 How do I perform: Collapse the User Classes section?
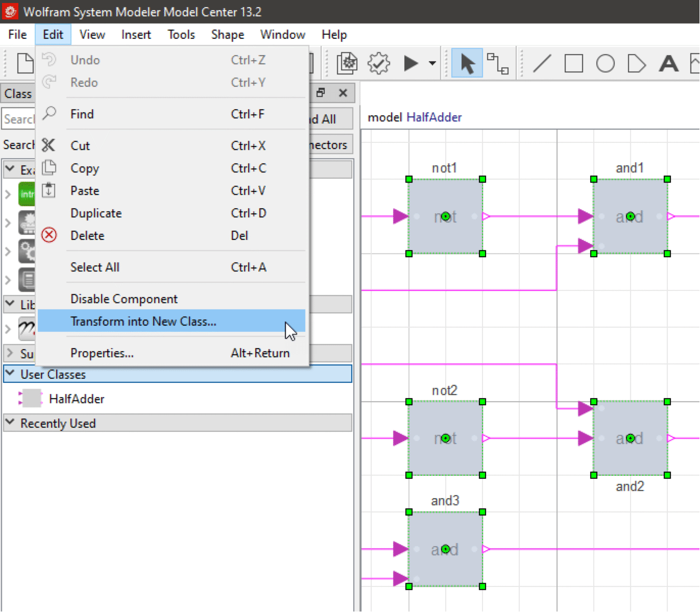[10, 373]
